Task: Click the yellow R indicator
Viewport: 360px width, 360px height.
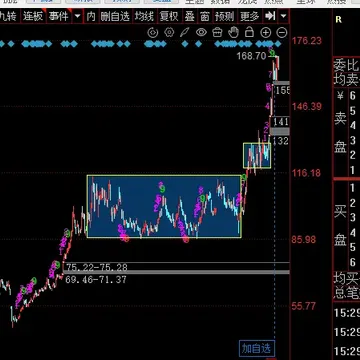Action: tap(338, 20)
